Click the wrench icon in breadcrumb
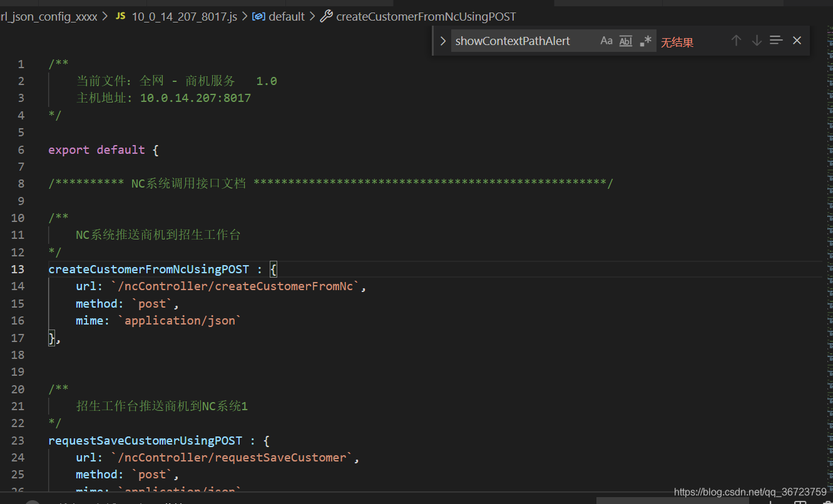Image resolution: width=833 pixels, height=504 pixels. point(326,16)
